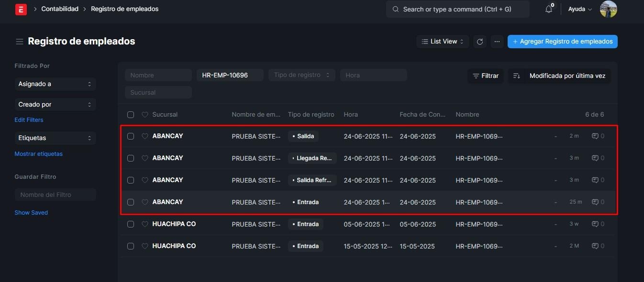Expand the Asignado a filter dropdown
Image resolution: width=644 pixels, height=282 pixels.
tap(55, 84)
